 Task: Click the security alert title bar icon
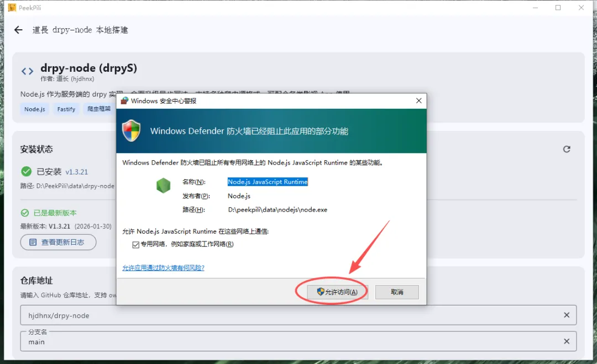[124, 101]
